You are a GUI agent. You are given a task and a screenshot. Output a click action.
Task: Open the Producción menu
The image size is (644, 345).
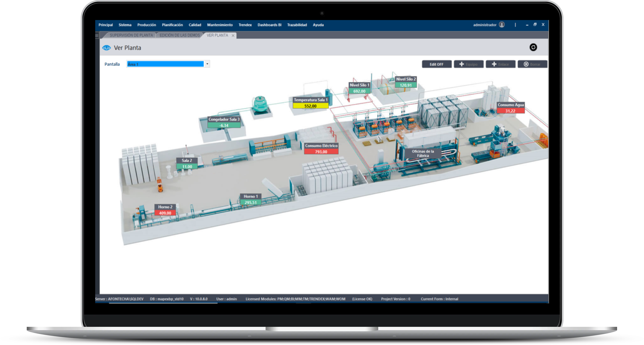click(146, 25)
